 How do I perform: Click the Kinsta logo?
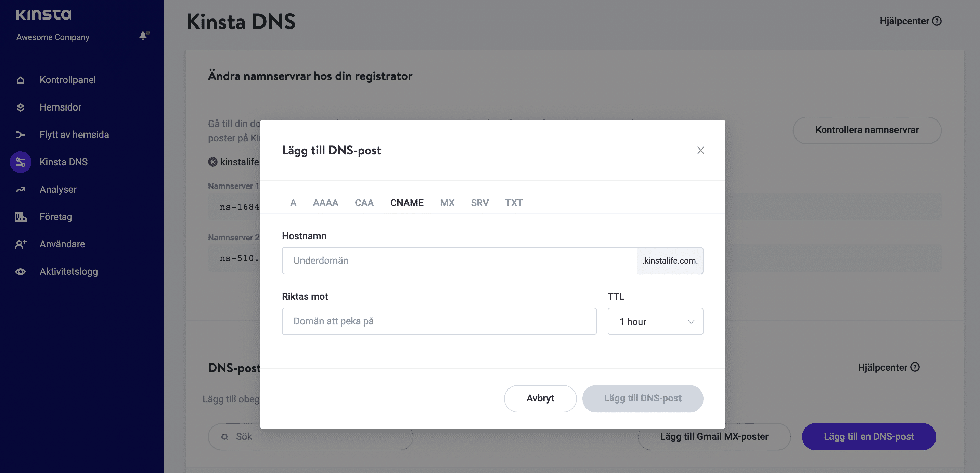[44, 14]
